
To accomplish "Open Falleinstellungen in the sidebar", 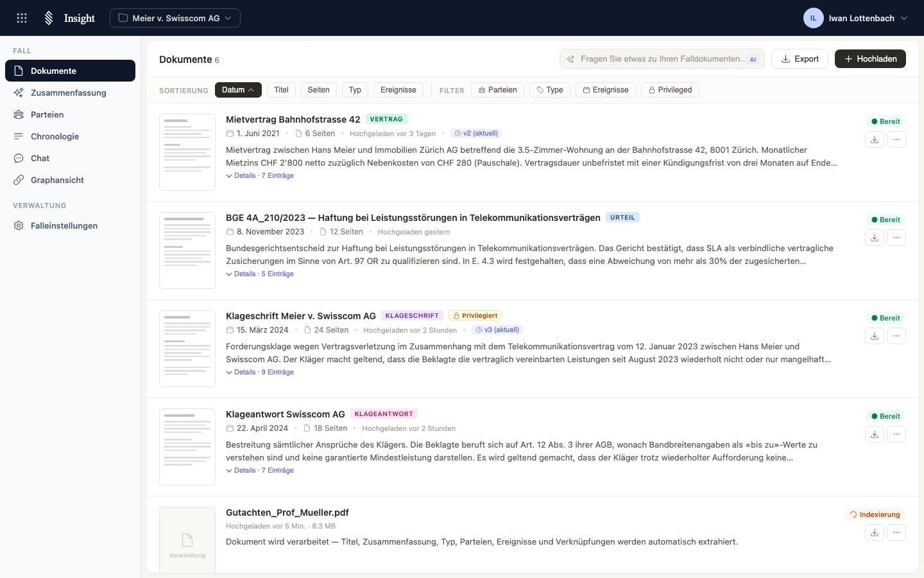I will point(70,225).
